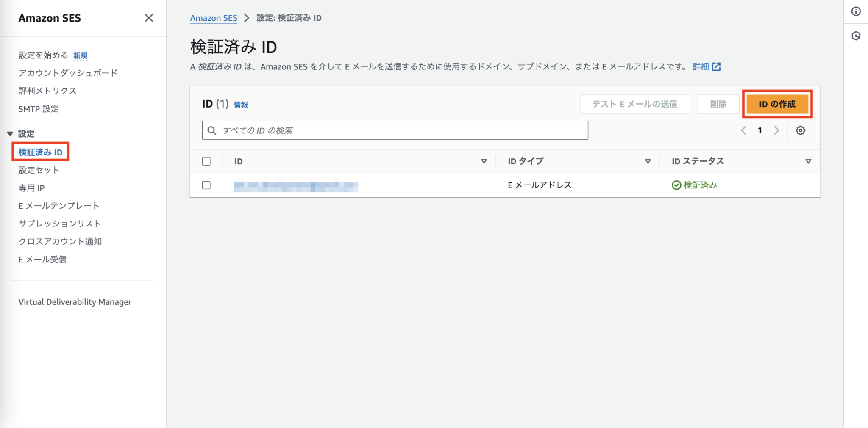Click the next page arrow icon
868x428 pixels.
776,130
